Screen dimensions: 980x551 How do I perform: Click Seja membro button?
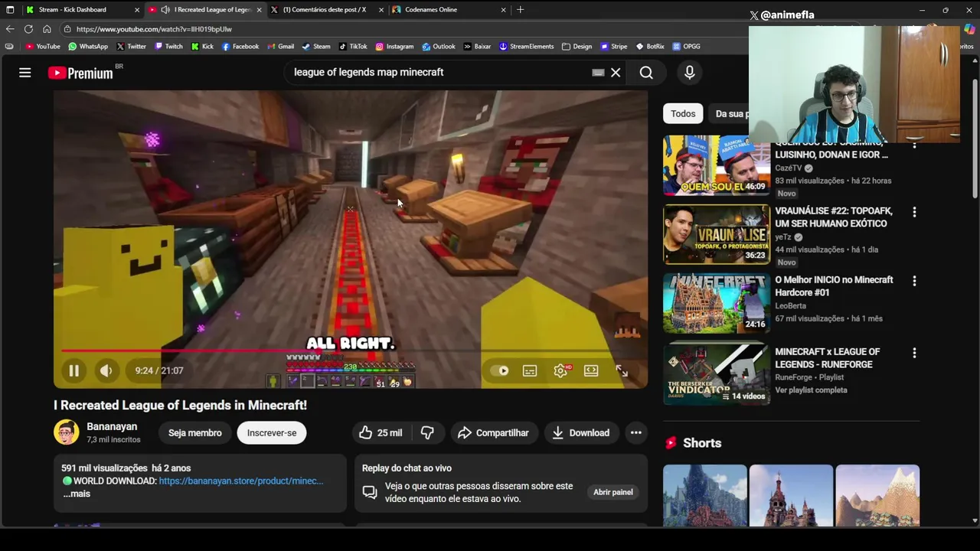194,433
